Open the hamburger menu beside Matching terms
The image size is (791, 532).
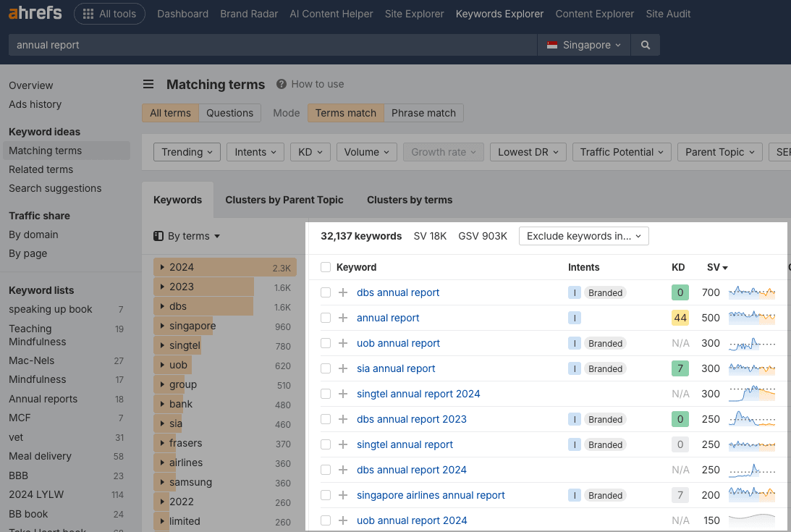pyautogui.click(x=148, y=85)
